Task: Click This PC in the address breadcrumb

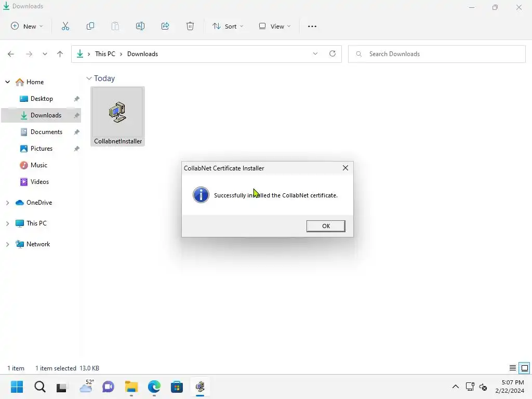Action: [105, 54]
